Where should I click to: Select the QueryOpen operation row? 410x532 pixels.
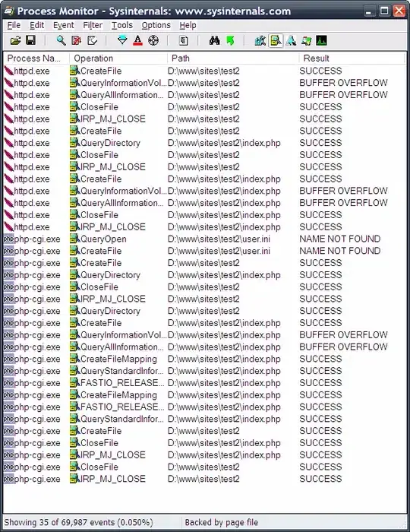(205, 239)
